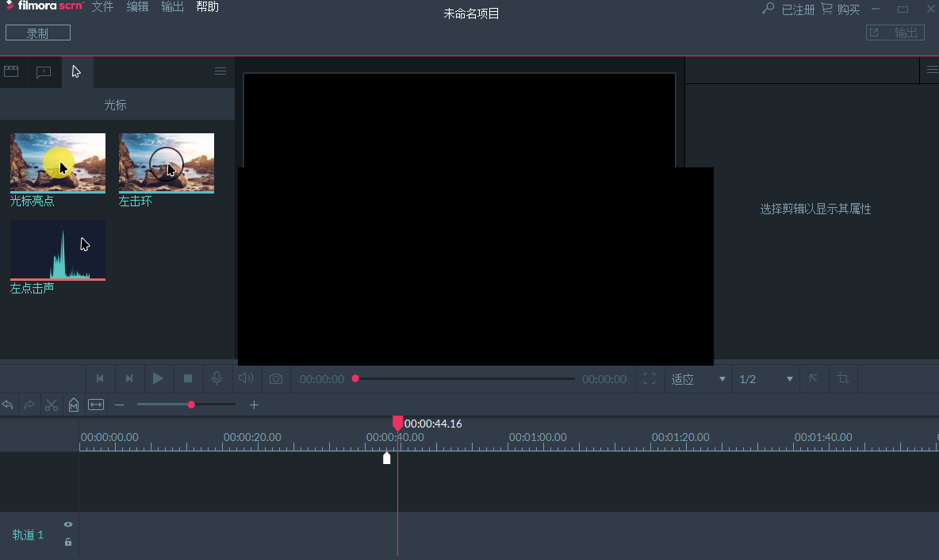This screenshot has width=939, height=560.
Task: Enter fullscreen preview mode
Action: coord(650,379)
